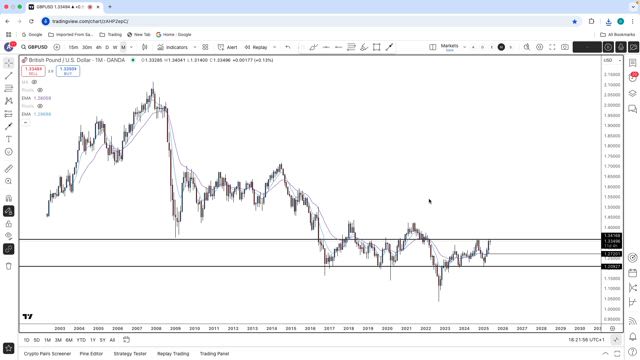This screenshot has height=360, width=640.
Task: Click the Alert button
Action: pyautogui.click(x=227, y=47)
